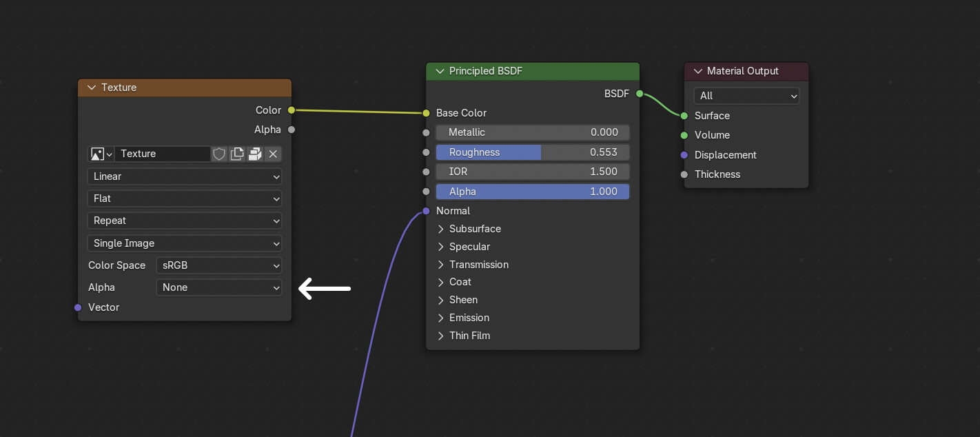
Task: Click the IOR value field
Action: pyautogui.click(x=533, y=172)
